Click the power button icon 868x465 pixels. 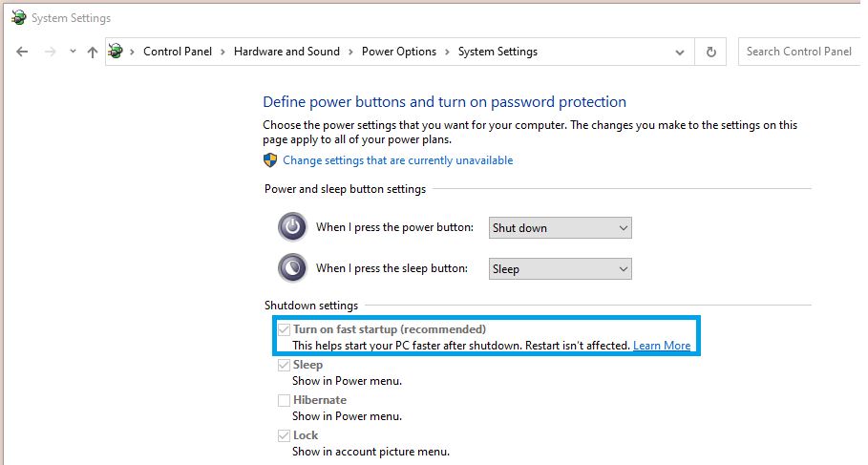pyautogui.click(x=292, y=227)
